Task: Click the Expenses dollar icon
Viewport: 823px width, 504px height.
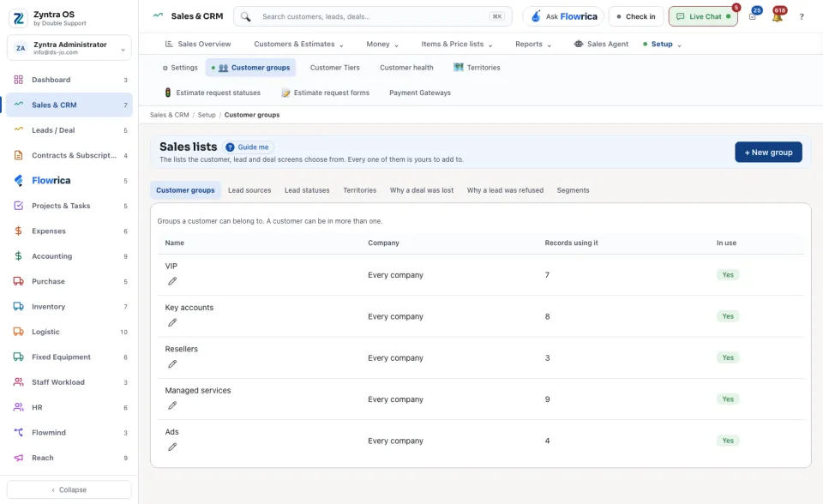Action: (x=18, y=231)
